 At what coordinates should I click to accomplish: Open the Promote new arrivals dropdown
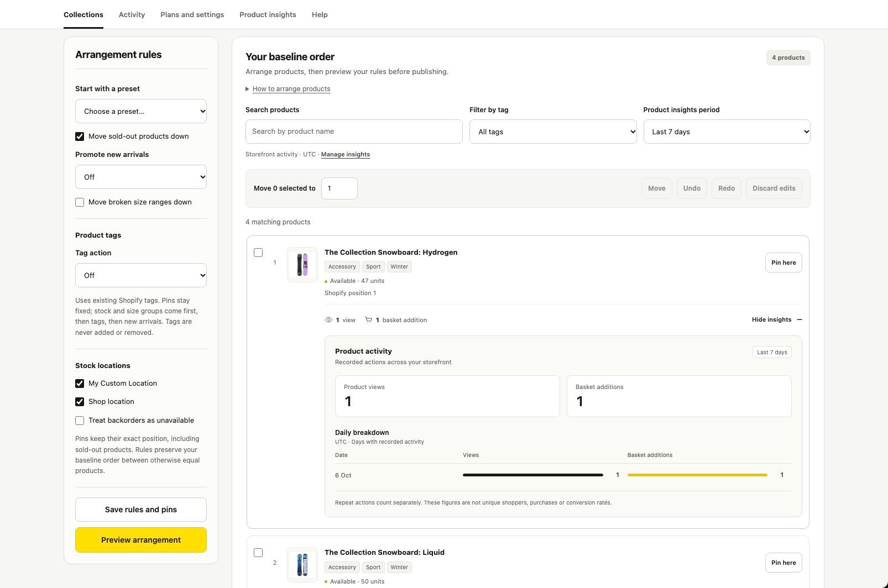point(141,177)
